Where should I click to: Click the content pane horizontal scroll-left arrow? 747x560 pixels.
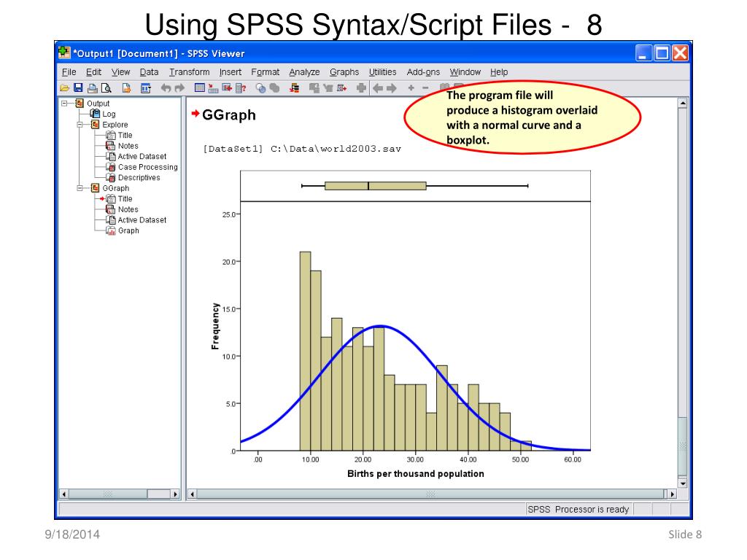[192, 494]
